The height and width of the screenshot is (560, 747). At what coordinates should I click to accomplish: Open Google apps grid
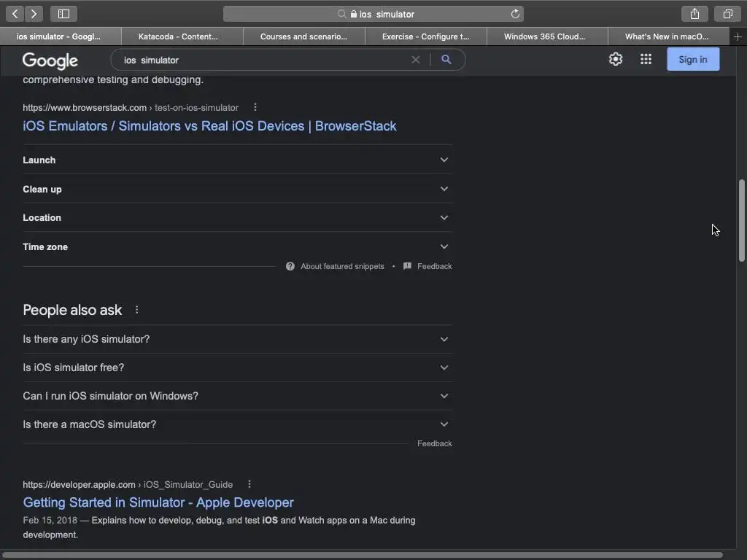click(x=646, y=59)
